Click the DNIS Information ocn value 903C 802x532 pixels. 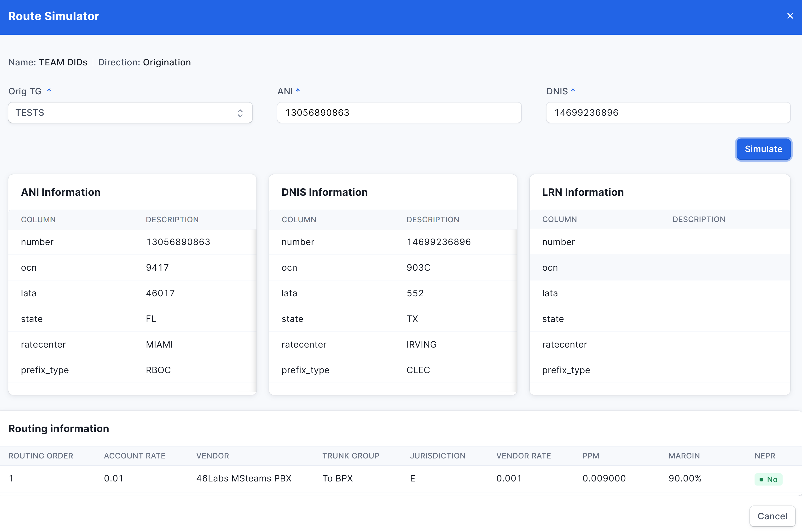[x=418, y=268]
